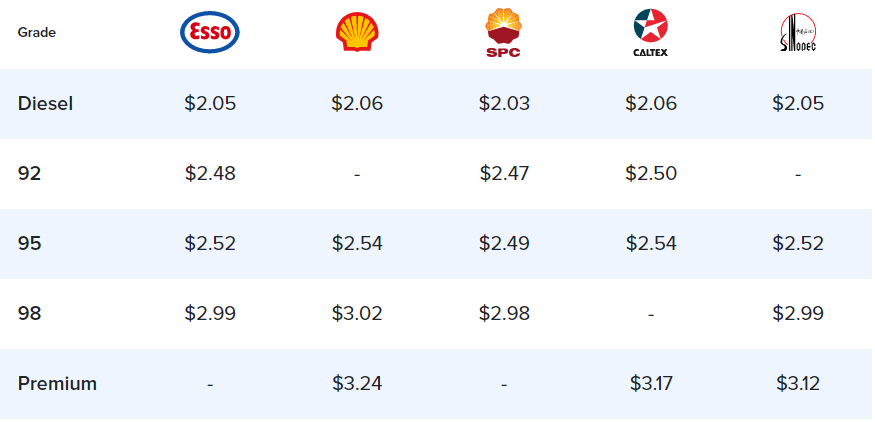Select the Premium row label
The height and width of the screenshot is (422, 875).
pos(57,383)
